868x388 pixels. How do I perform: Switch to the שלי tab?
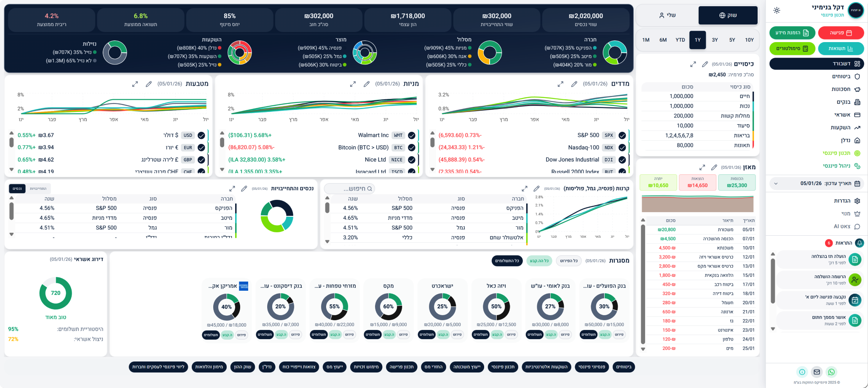tap(667, 16)
